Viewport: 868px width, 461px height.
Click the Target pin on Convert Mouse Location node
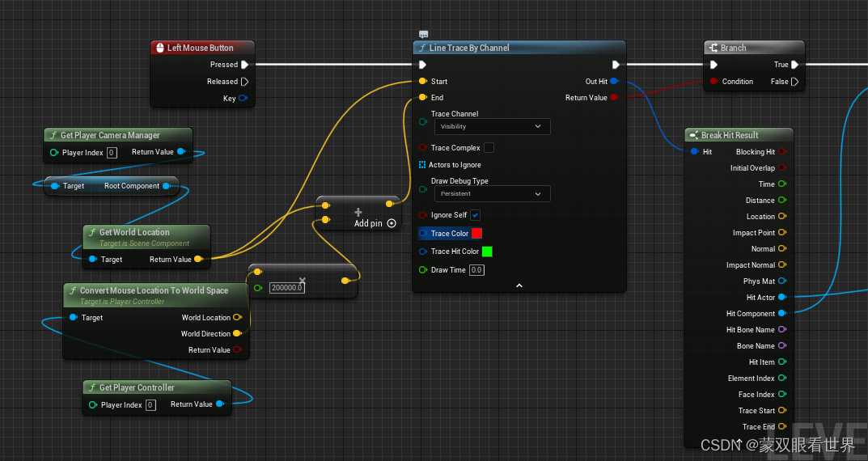[x=73, y=317]
